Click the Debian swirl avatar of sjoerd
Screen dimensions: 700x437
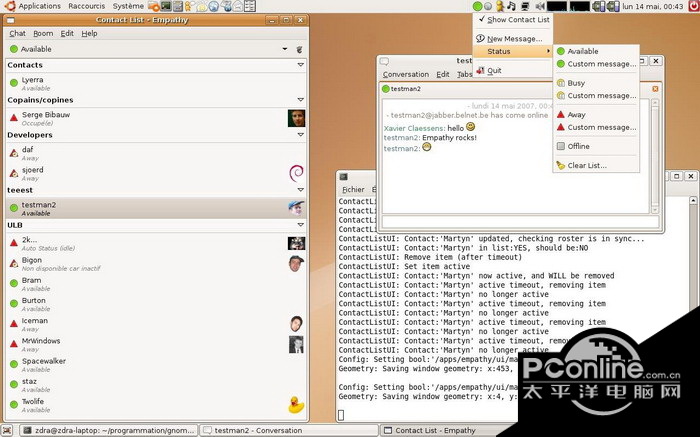pyautogui.click(x=296, y=173)
